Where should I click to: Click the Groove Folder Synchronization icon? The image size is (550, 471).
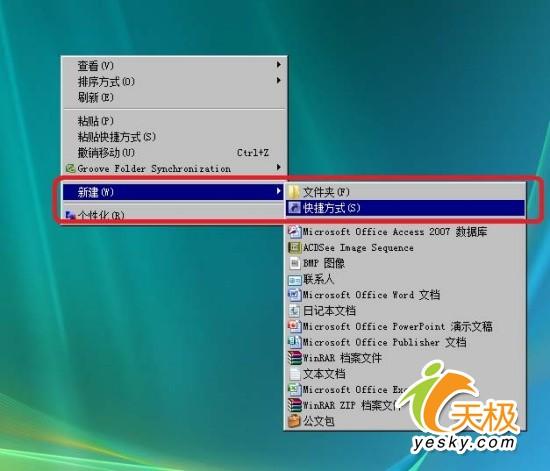pyautogui.click(x=70, y=169)
